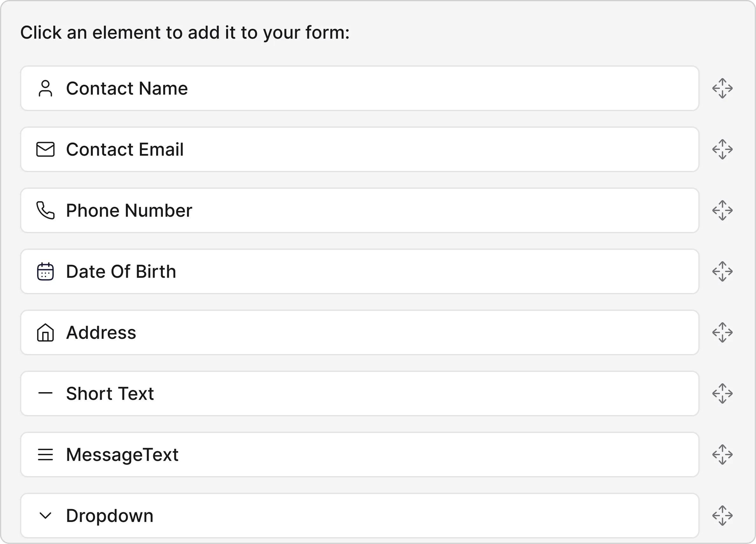Click the move handle for Contact Name
This screenshot has height=544, width=756.
[x=722, y=88]
